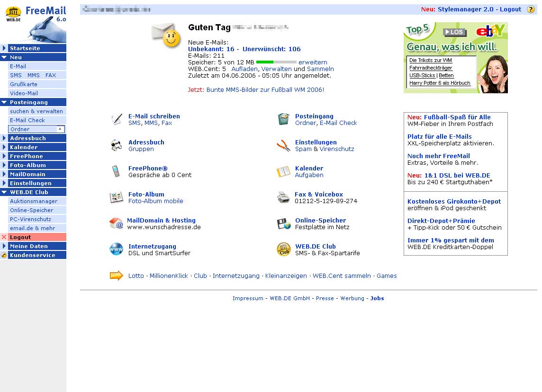Click the Impressum footer link
Image resolution: width=542 pixels, height=392 pixels.
tap(248, 298)
